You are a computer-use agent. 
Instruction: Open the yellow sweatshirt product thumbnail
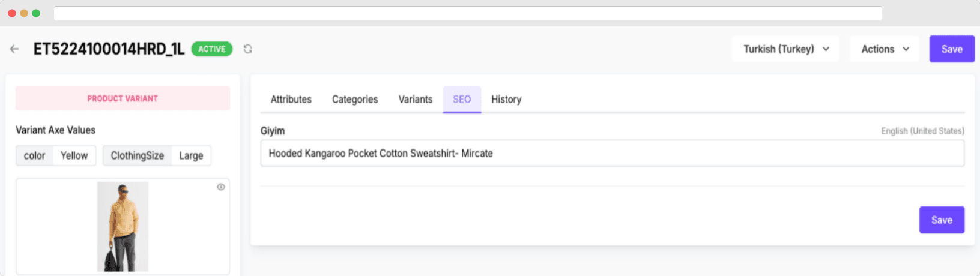[123, 226]
